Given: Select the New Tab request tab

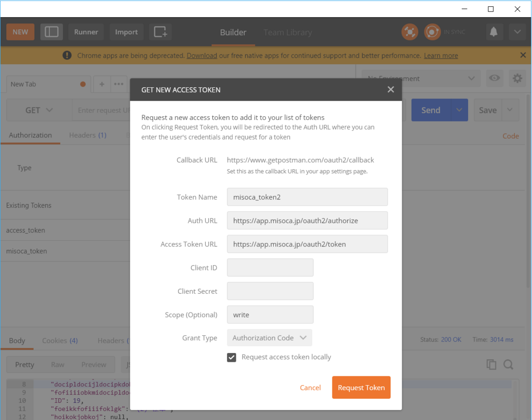Looking at the screenshot, I should pos(48,84).
